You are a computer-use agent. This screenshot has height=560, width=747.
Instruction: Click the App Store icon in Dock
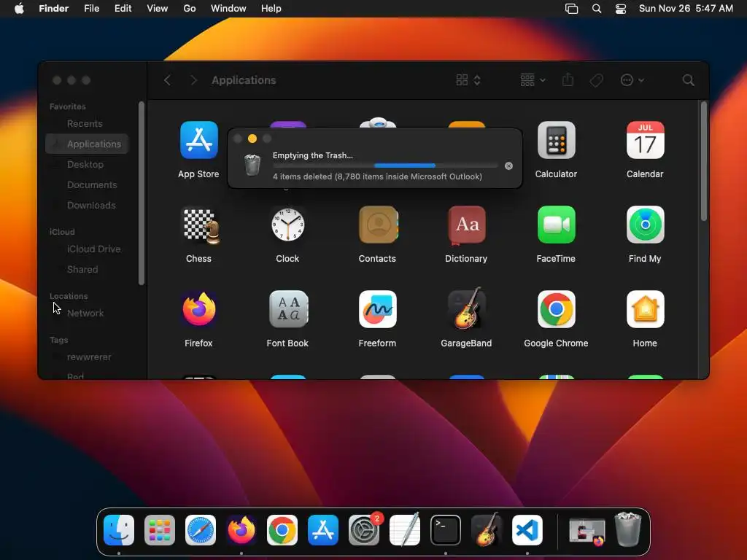(323, 530)
